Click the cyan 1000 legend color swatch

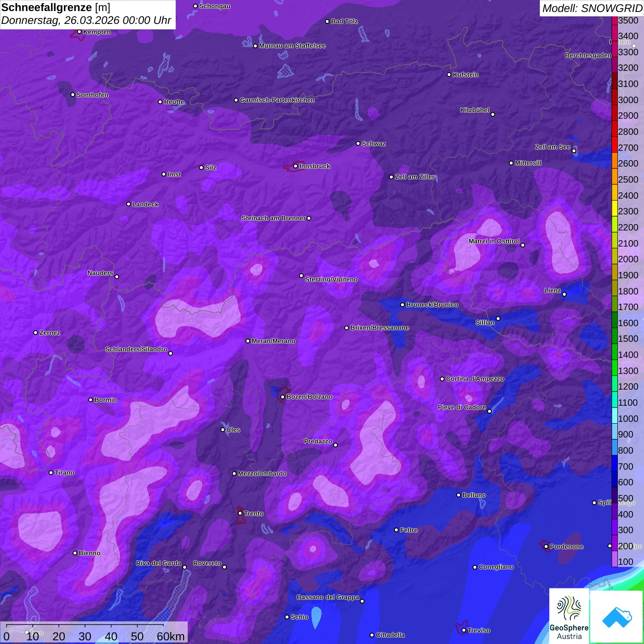[x=615, y=415]
